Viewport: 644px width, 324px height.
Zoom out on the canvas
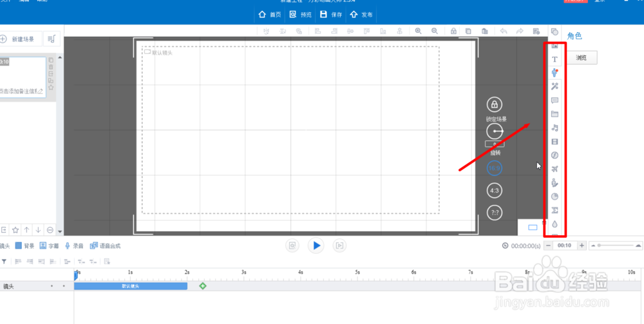click(x=435, y=31)
